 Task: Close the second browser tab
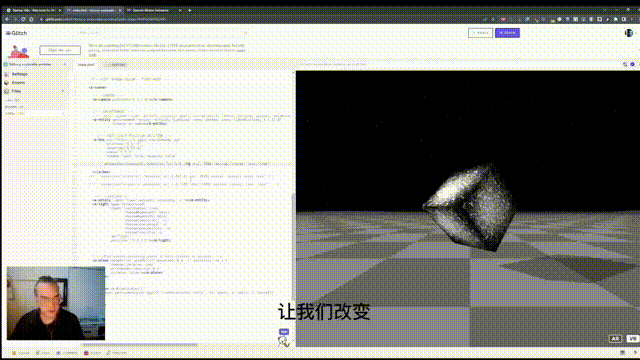pyautogui.click(x=120, y=10)
